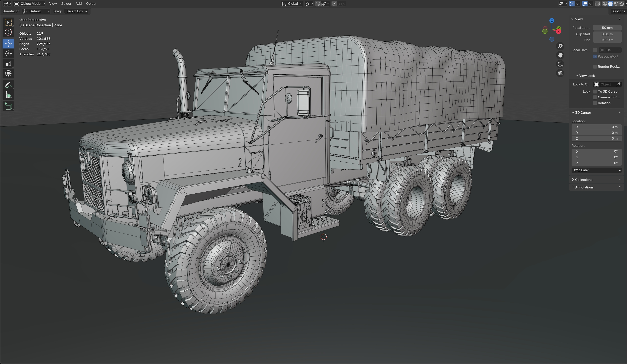Viewport: 627px width, 364px height.
Task: Pick the Measure ruler tool
Action: (x=8, y=95)
